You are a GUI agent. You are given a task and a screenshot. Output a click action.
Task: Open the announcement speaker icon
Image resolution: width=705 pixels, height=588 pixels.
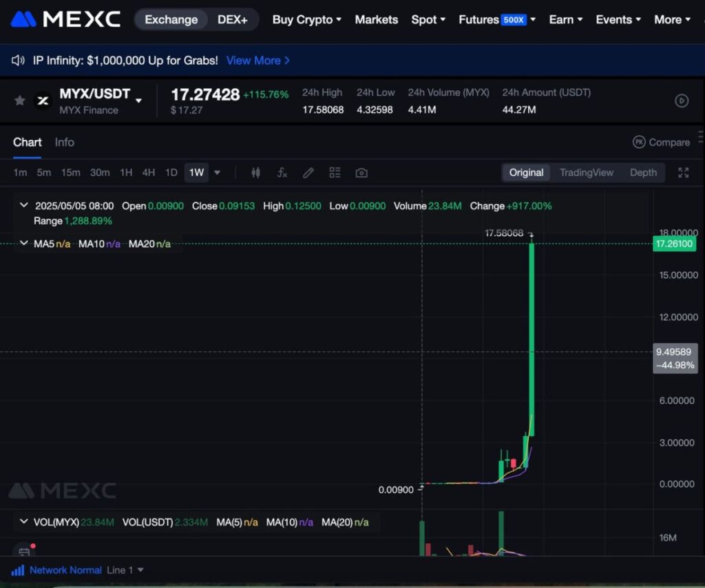[18, 60]
